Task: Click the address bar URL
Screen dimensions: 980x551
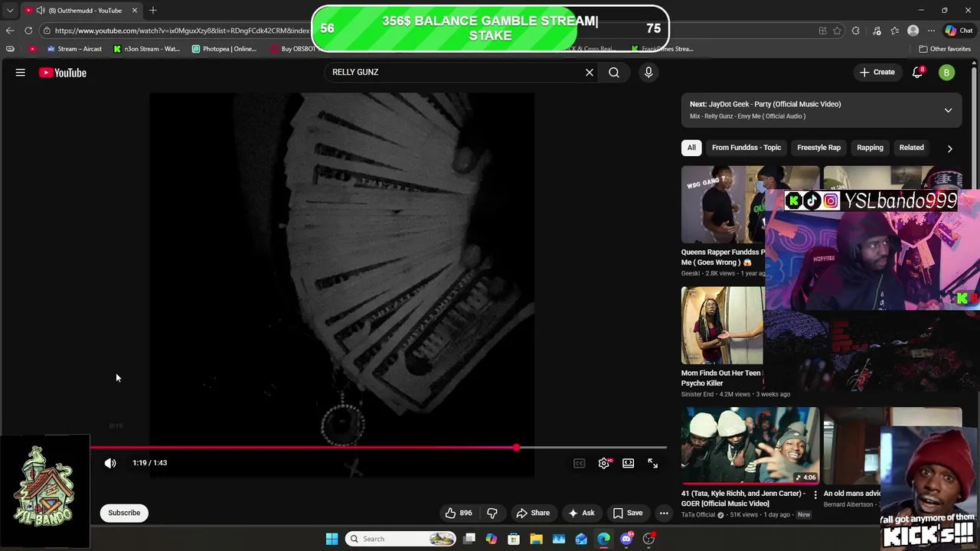Action: (x=182, y=31)
